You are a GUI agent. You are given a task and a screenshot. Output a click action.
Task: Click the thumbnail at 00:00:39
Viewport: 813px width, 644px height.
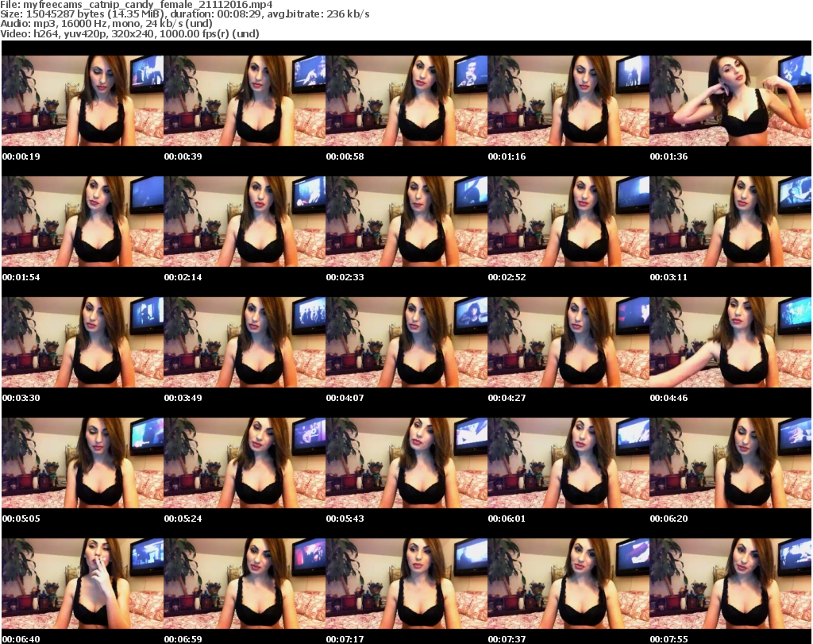[x=245, y=101]
